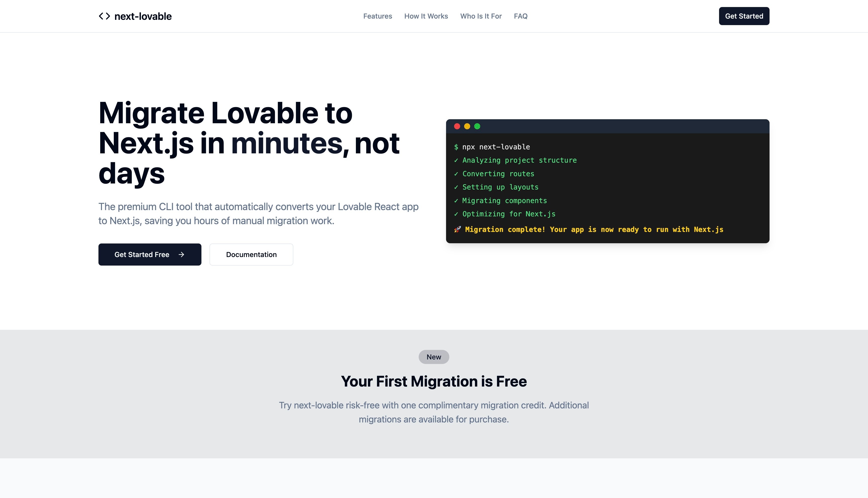Click the npx next-lovable command line in the terminal
Image resolution: width=868 pixels, height=498 pixels.
[492, 147]
